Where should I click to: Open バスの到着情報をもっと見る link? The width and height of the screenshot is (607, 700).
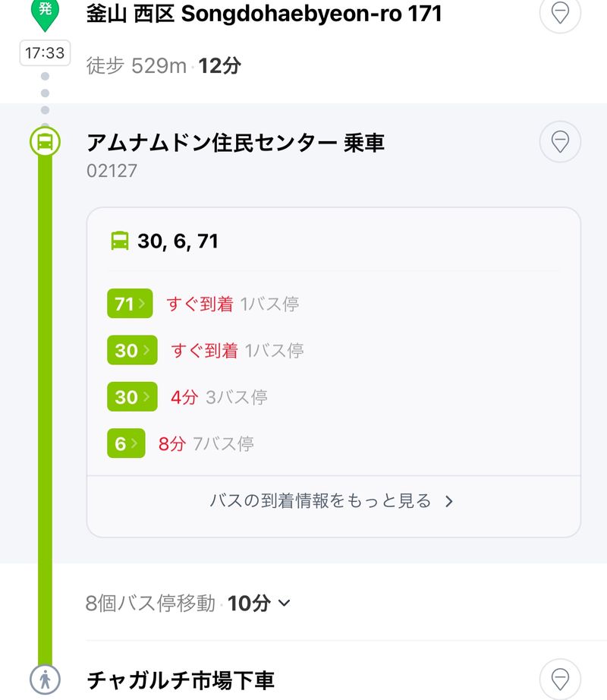(x=332, y=501)
